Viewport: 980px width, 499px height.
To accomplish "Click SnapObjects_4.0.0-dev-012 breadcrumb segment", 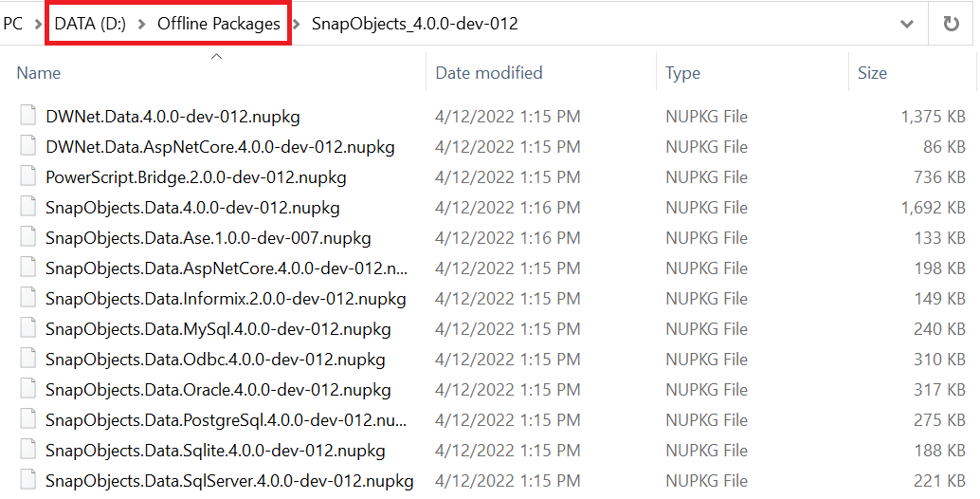I will click(x=415, y=24).
